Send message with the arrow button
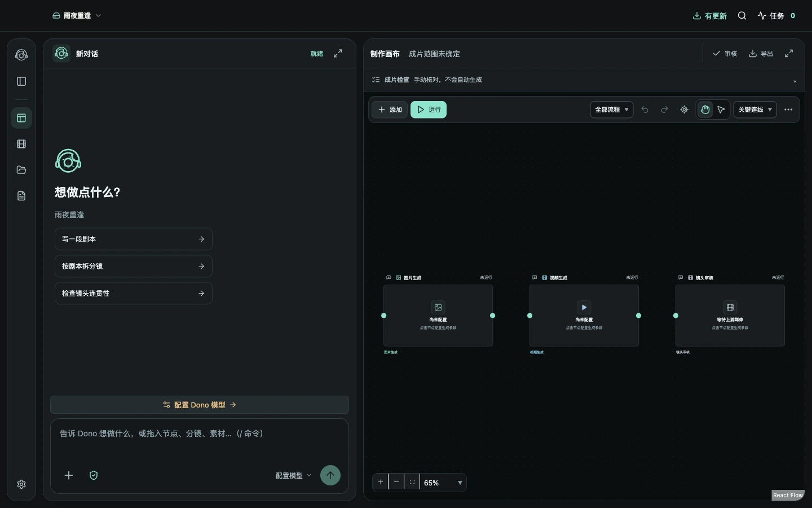Screen dimensions: 812x508 330,475
